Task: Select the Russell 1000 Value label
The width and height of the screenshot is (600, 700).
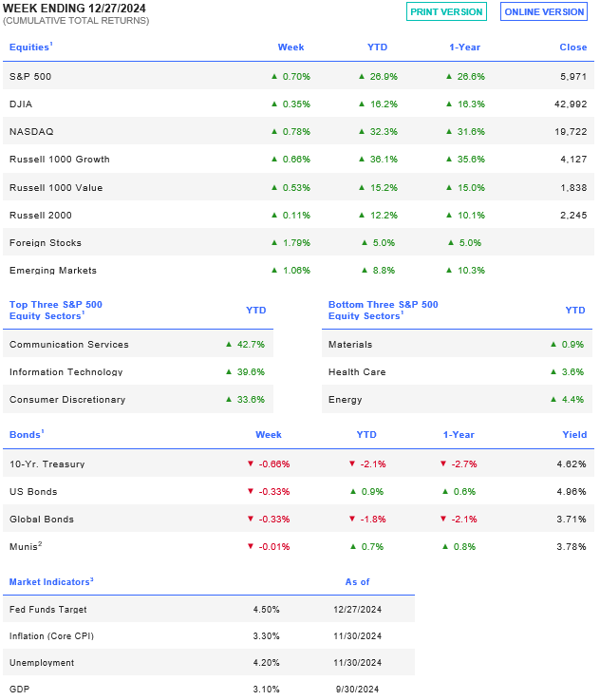Action: pos(56,188)
